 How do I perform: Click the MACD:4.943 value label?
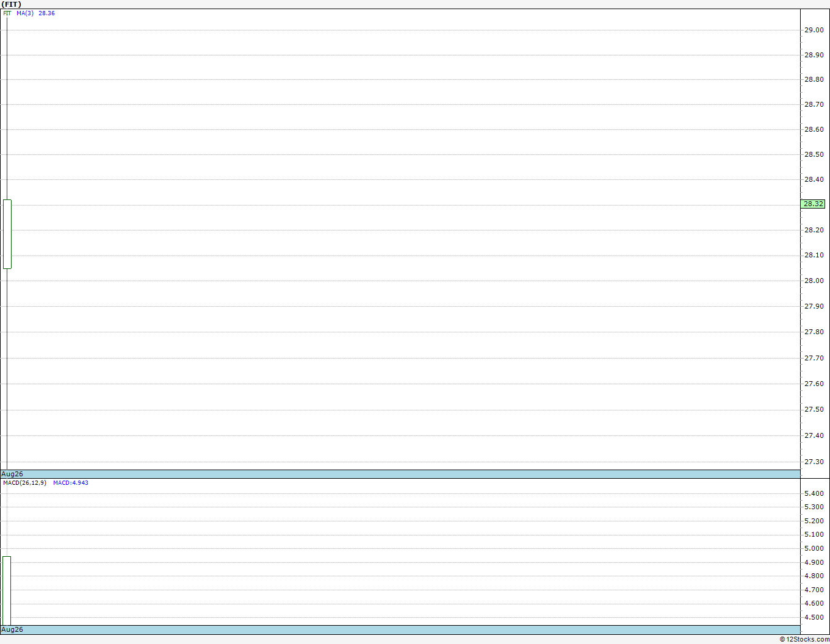[71, 482]
